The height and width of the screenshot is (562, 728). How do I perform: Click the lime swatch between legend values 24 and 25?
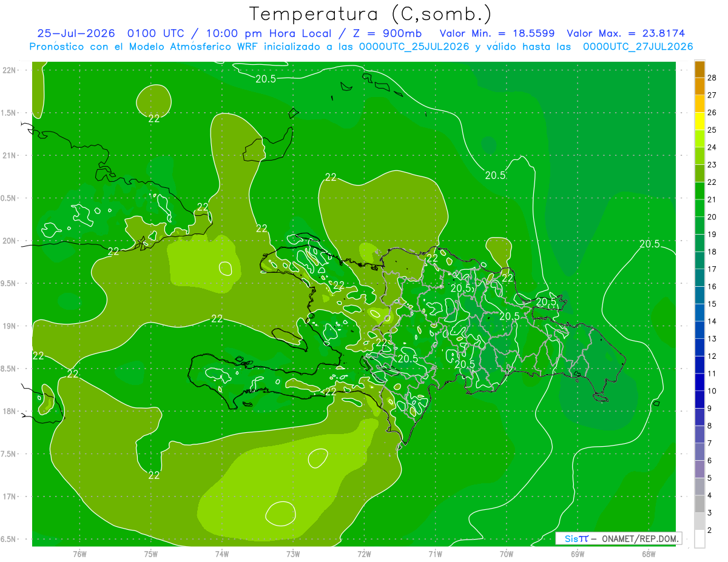point(699,139)
